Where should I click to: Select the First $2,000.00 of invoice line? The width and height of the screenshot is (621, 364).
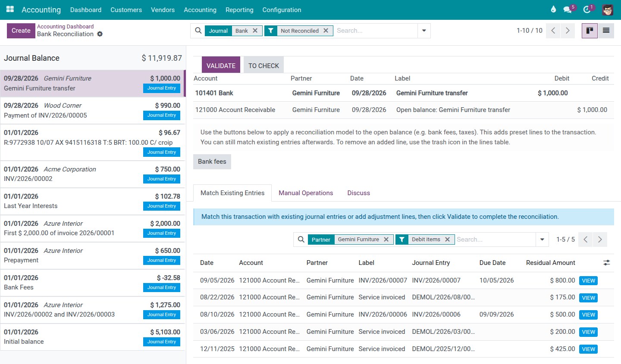tap(93, 228)
